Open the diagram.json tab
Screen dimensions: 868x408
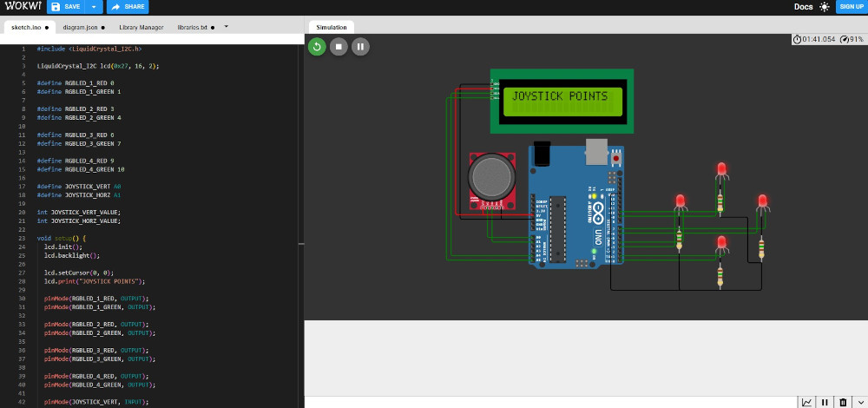pos(83,27)
